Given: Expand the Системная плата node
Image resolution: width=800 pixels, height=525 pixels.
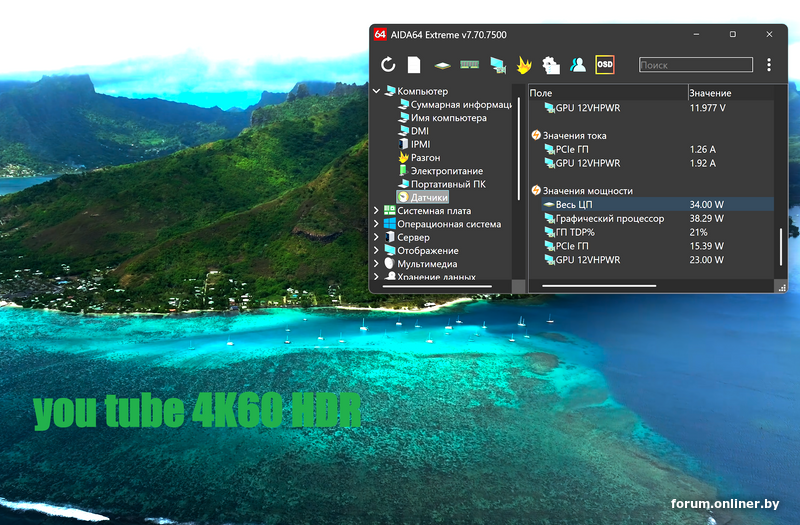Looking at the screenshot, I should pyautogui.click(x=377, y=211).
